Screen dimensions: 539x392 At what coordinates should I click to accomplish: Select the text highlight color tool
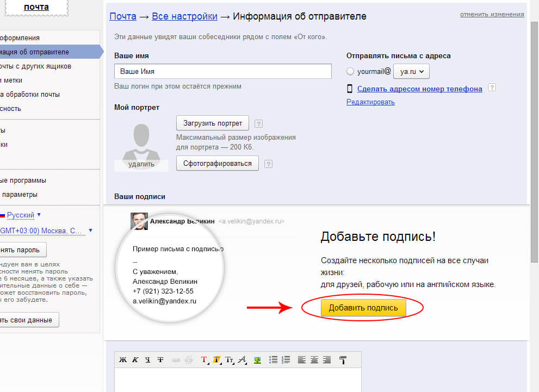point(216,359)
